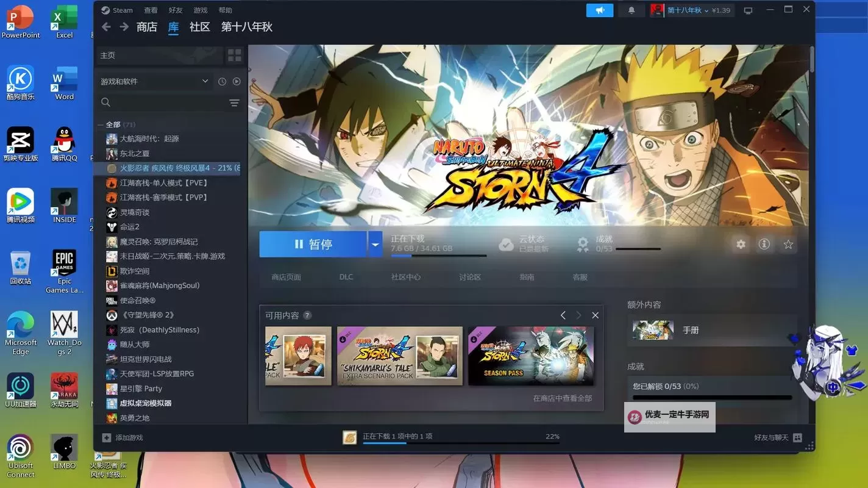Add game to favorites star

point(788,244)
